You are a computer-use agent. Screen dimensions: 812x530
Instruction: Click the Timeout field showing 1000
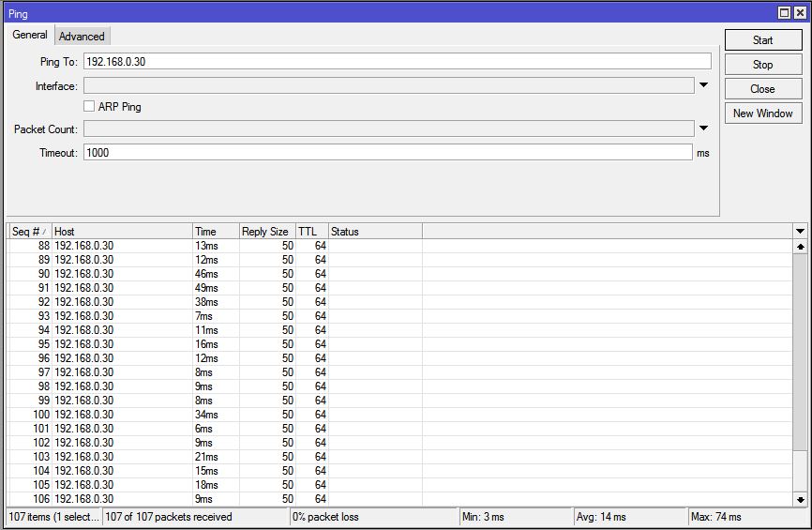pos(388,152)
